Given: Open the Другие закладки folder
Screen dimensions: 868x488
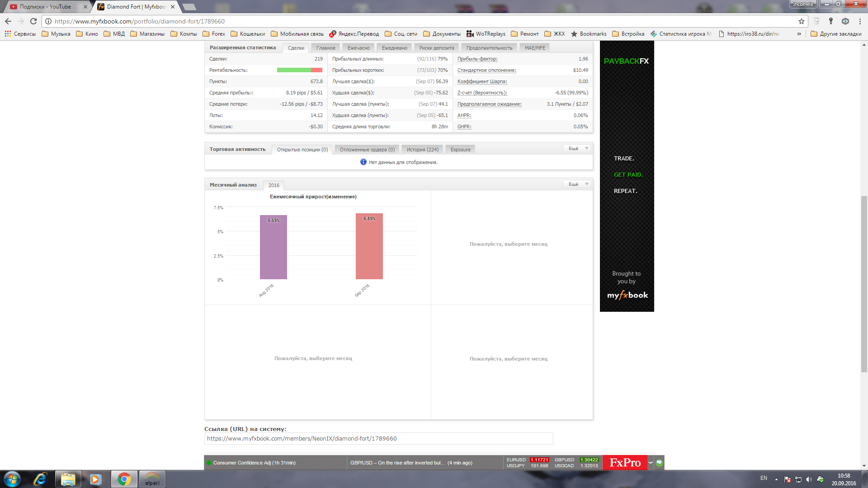Looking at the screenshot, I should 836,34.
